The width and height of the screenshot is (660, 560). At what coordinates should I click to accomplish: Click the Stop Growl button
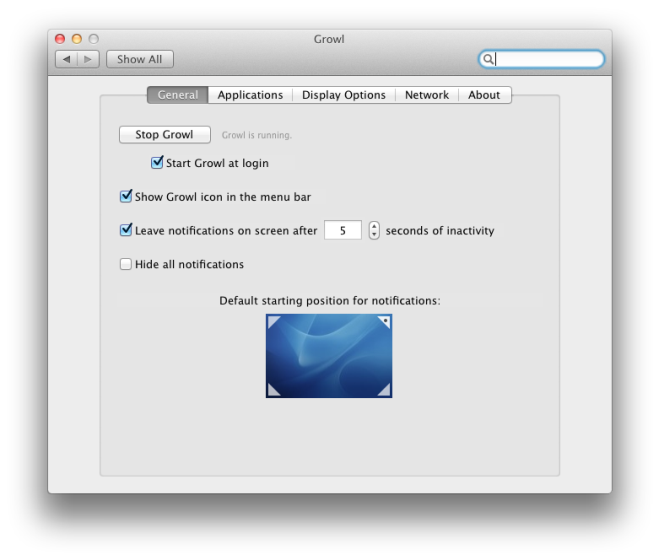165,135
